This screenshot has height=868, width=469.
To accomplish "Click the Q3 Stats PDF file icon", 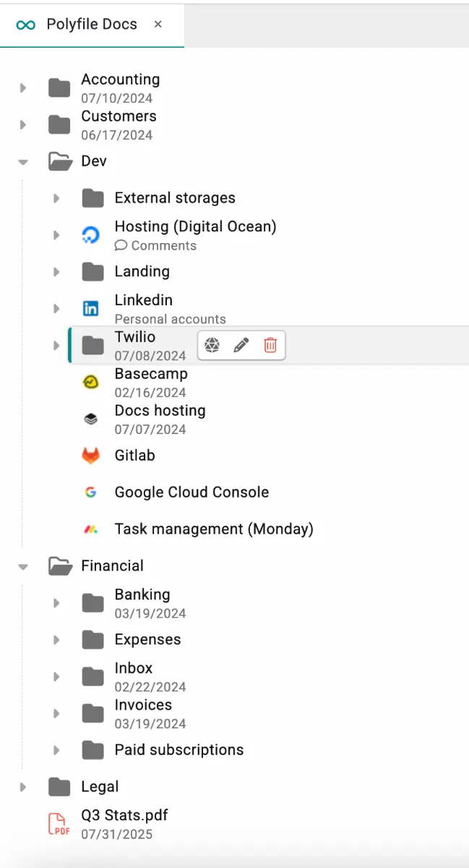I will coord(59,823).
